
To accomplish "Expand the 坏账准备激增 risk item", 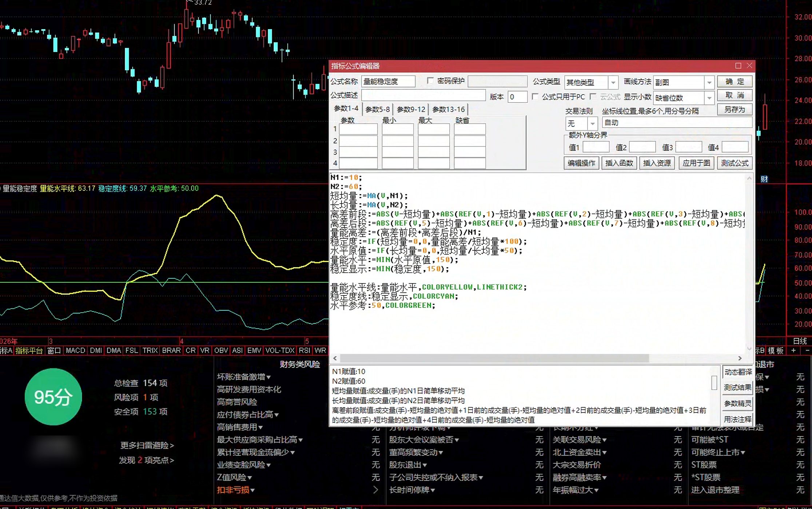I will click(x=268, y=377).
